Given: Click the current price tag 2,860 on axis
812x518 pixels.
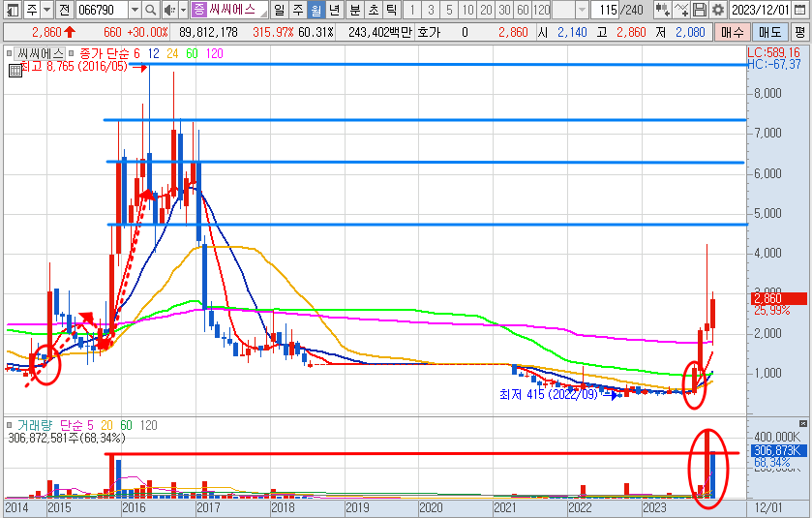Looking at the screenshot, I should [x=778, y=298].
